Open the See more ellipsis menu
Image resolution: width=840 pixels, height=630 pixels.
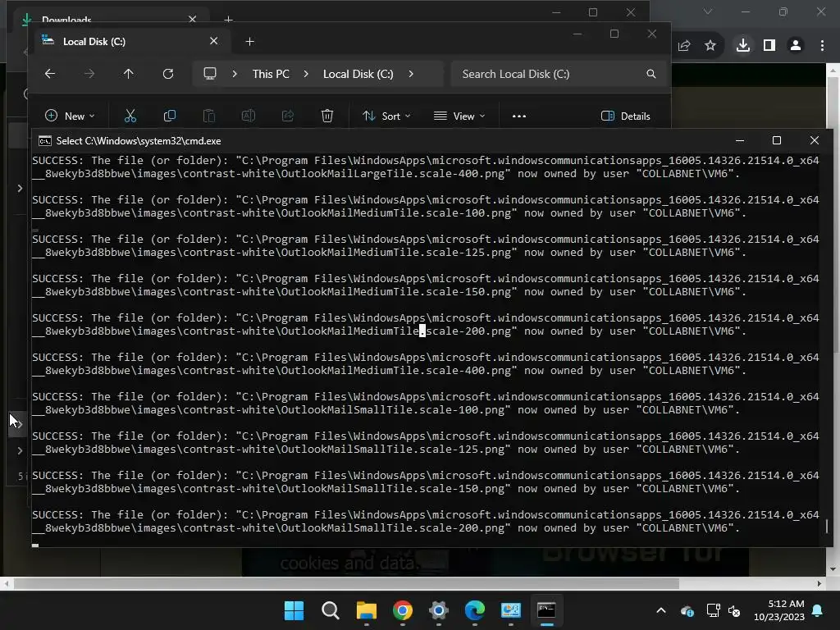519,116
